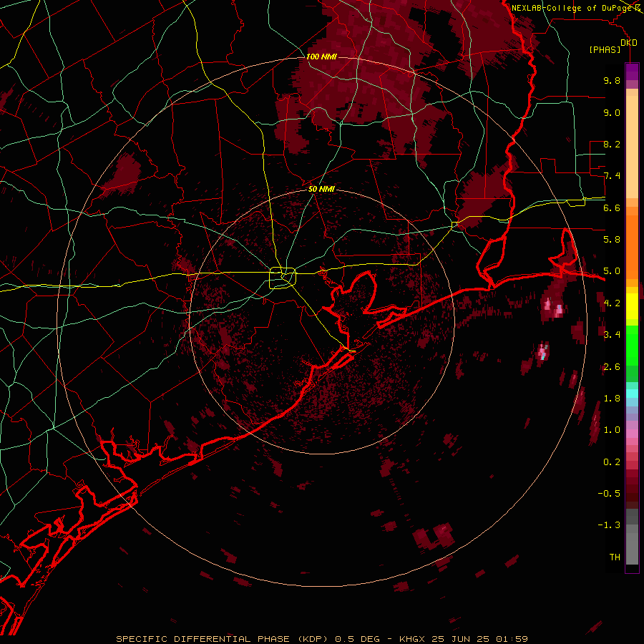The width and height of the screenshot is (644, 644).
Task: Click the 3.4 value on the color scale
Action: coord(612,335)
